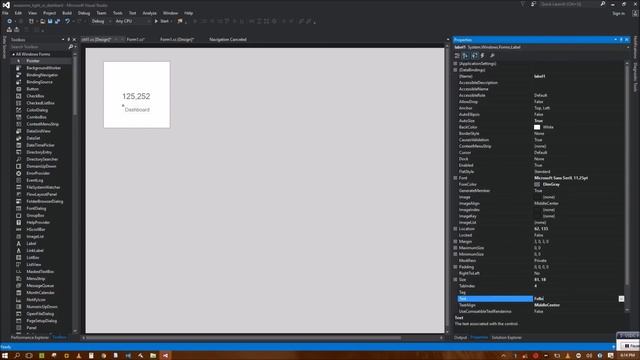Image resolution: width=640 pixels, height=360 pixels.
Task: Sort properties by category icon
Action: (457, 56)
